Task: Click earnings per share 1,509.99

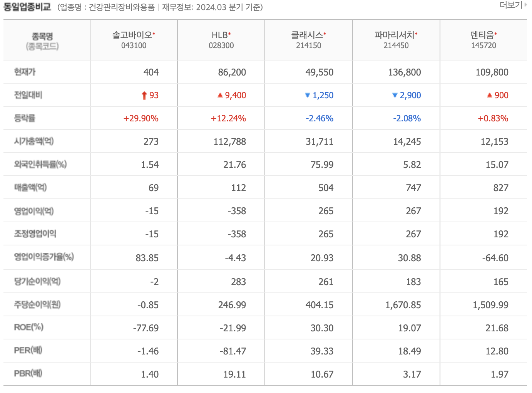Action: point(490,305)
